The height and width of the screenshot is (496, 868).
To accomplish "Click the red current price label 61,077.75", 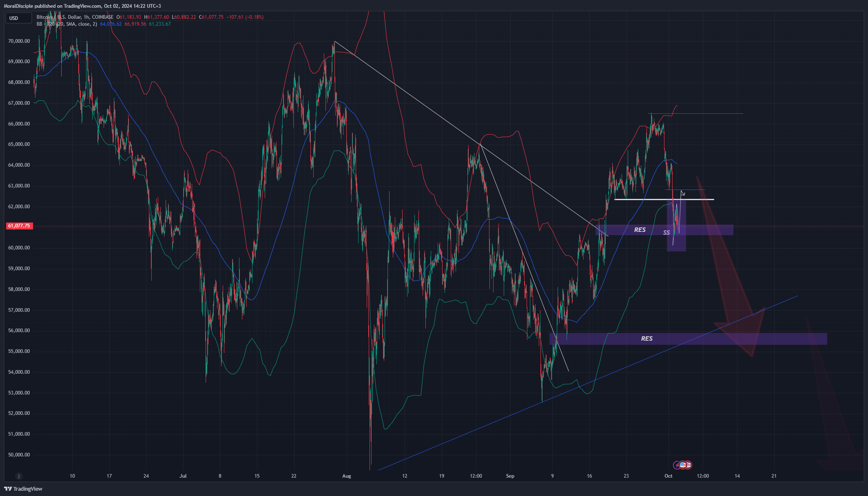I will point(19,226).
